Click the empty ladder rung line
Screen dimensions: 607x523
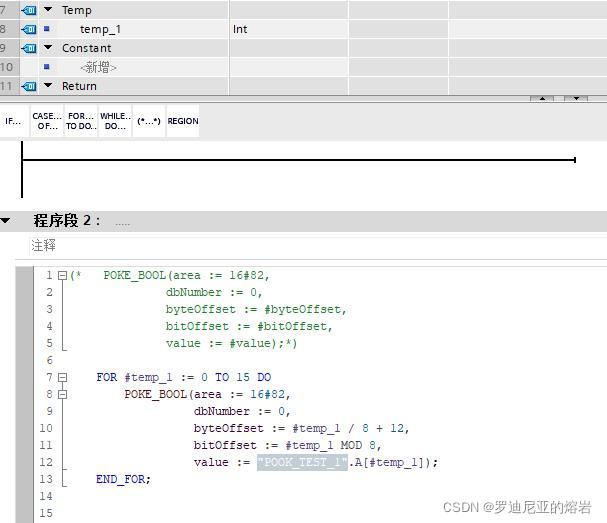pyautogui.click(x=299, y=159)
